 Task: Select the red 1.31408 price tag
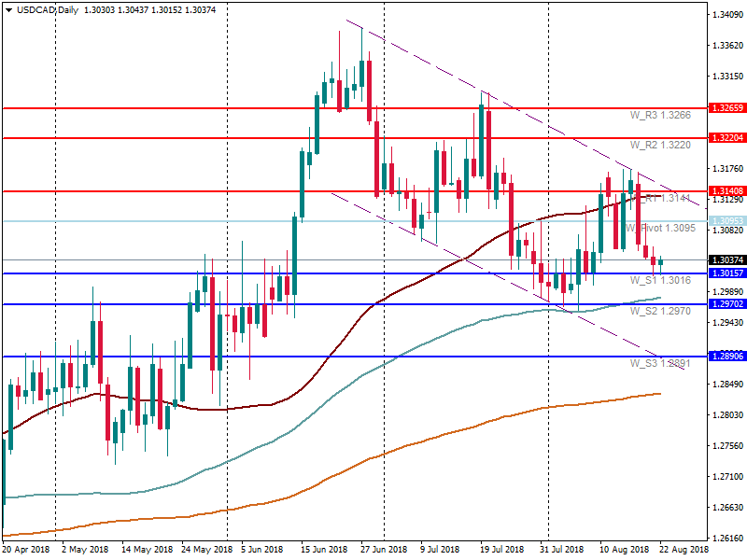click(726, 191)
